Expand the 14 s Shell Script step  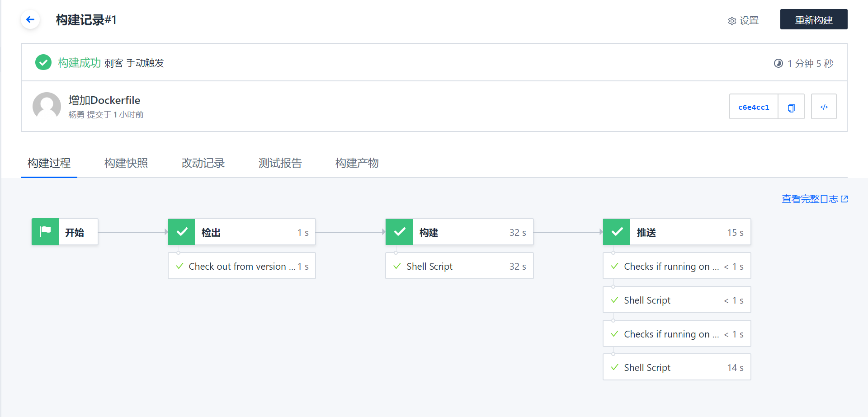[x=677, y=367]
